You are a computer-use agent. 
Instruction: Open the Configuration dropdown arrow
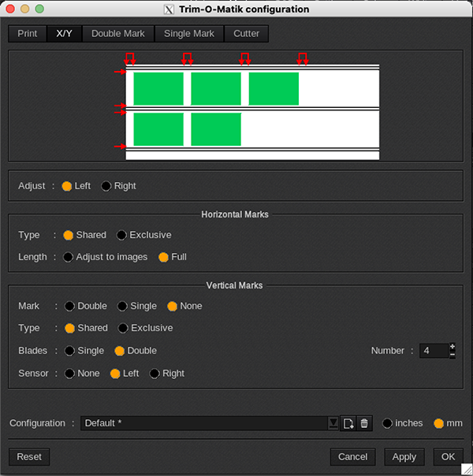point(333,423)
